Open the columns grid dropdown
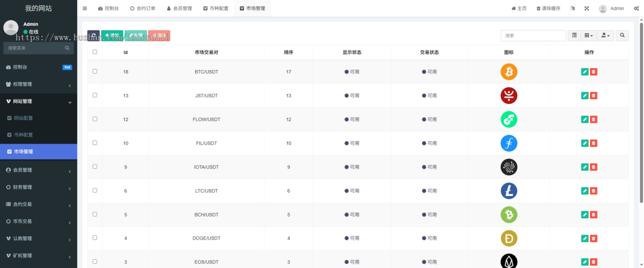644x268 pixels. 589,35
